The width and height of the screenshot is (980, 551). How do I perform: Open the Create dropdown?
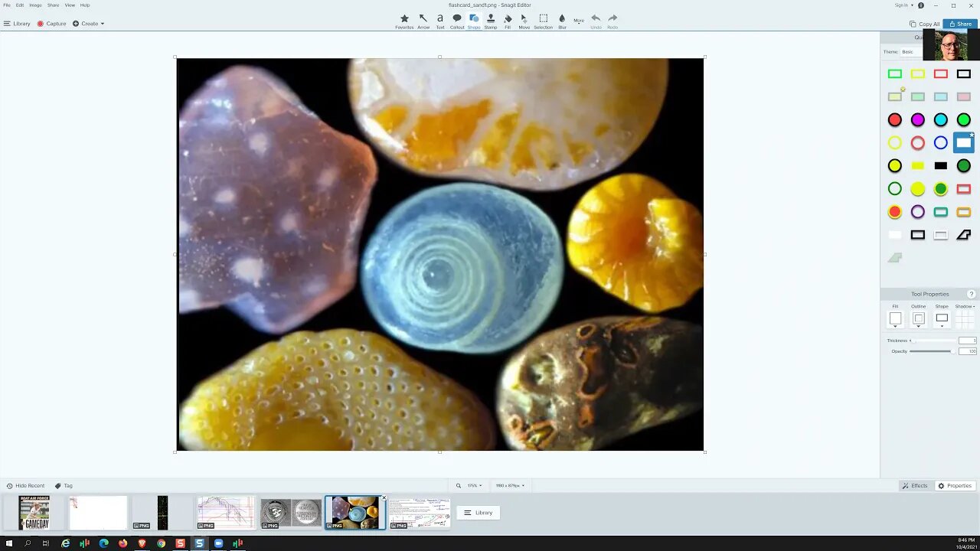coord(89,24)
